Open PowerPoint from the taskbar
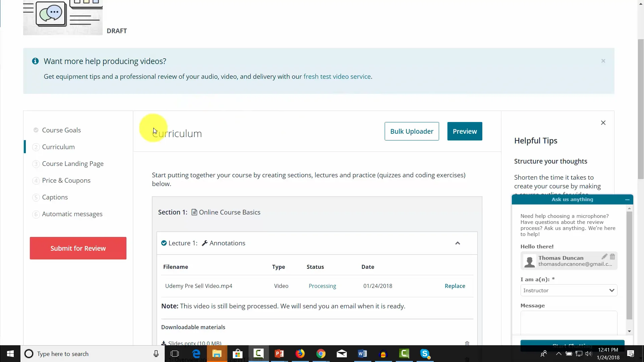This screenshot has height=362, width=644. (279, 354)
